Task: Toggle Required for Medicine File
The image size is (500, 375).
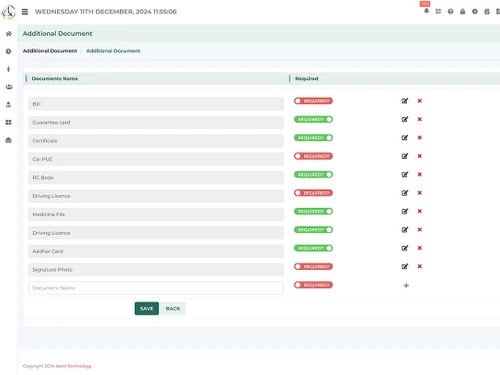Action: pyautogui.click(x=313, y=211)
